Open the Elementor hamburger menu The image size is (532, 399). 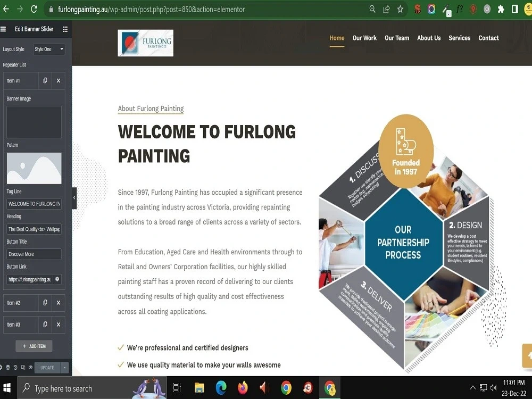(3, 29)
